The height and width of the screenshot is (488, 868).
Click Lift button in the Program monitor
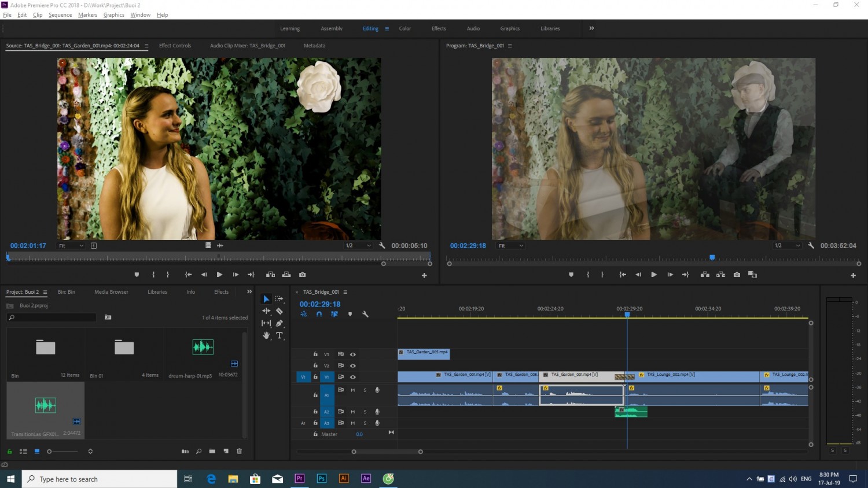pyautogui.click(x=705, y=275)
